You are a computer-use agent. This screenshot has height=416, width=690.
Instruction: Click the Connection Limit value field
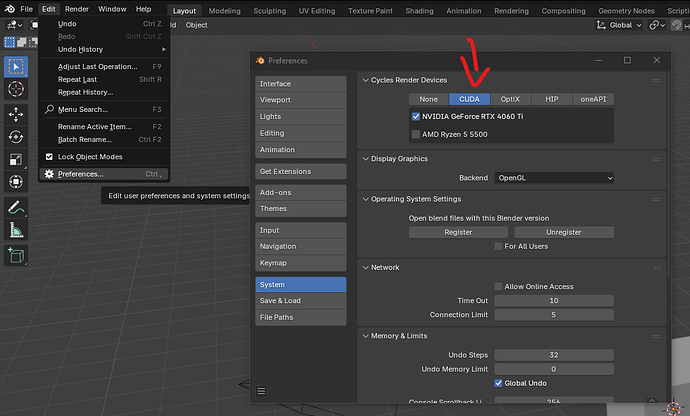click(x=554, y=315)
